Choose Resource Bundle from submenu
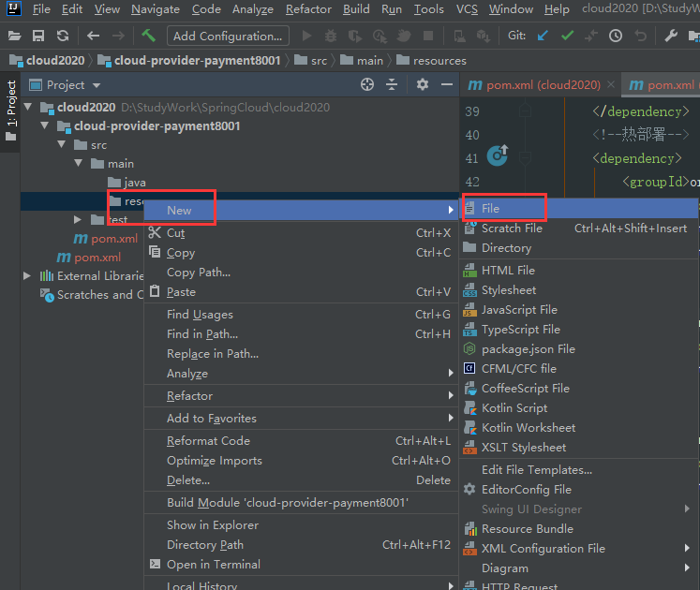This screenshot has width=700, height=590. pos(578,529)
